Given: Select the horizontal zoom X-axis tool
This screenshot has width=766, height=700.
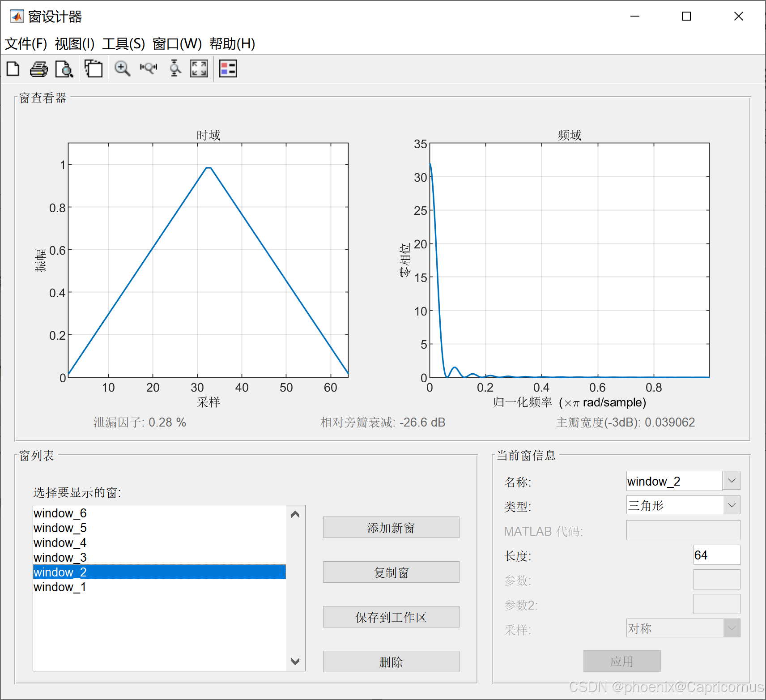Looking at the screenshot, I should [x=149, y=69].
